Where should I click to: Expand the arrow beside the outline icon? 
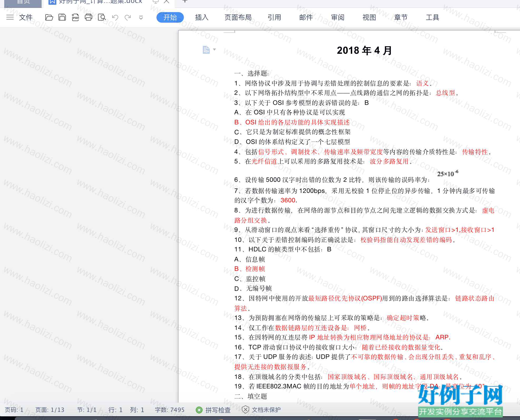click(214, 50)
